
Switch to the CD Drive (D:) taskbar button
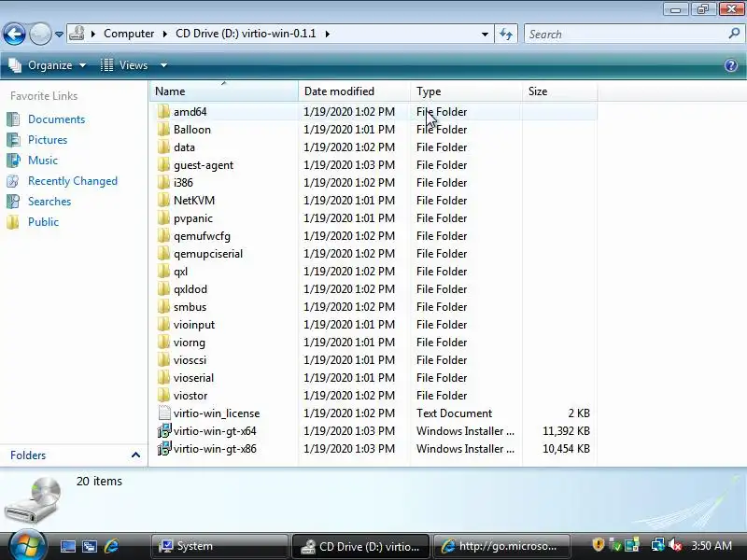tap(360, 546)
